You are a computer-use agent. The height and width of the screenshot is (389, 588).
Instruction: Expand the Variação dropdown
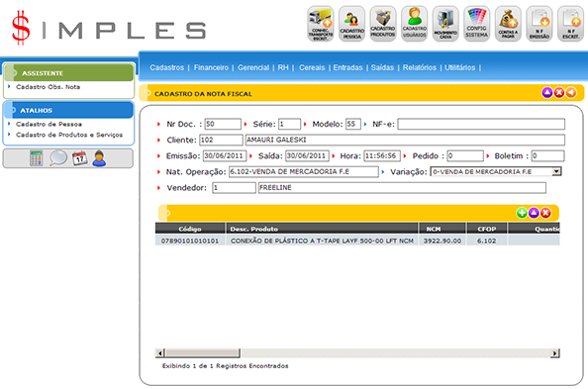pyautogui.click(x=556, y=171)
